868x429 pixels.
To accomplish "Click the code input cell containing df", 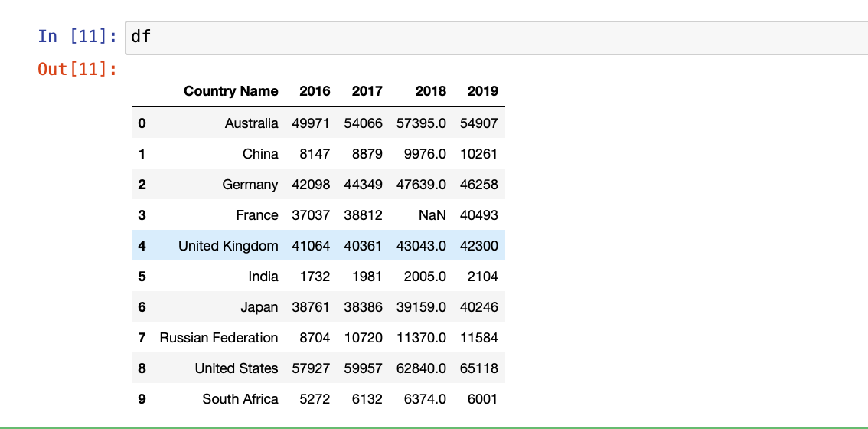I will click(x=497, y=38).
